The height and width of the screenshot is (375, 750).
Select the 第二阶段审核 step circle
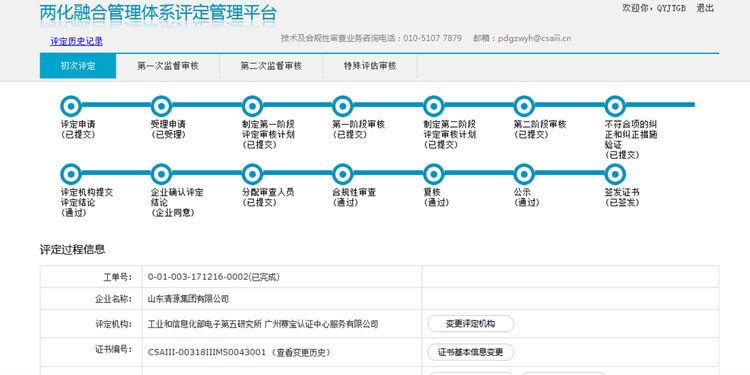coord(524,106)
